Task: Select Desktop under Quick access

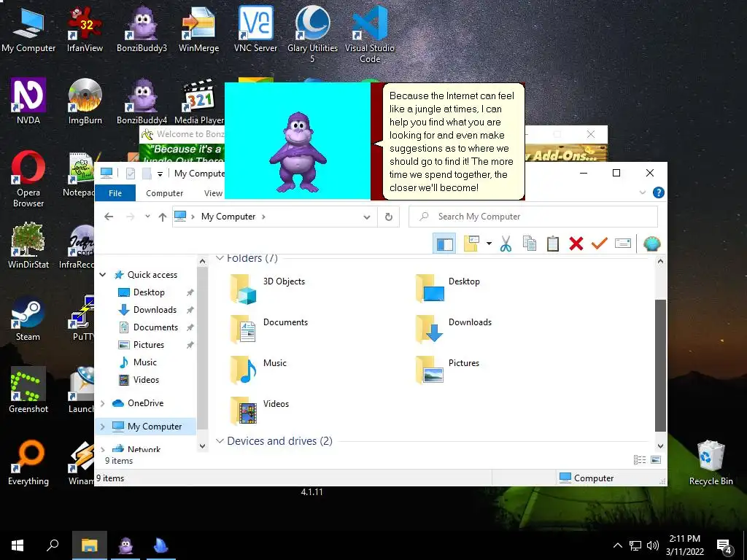Action: point(149,292)
